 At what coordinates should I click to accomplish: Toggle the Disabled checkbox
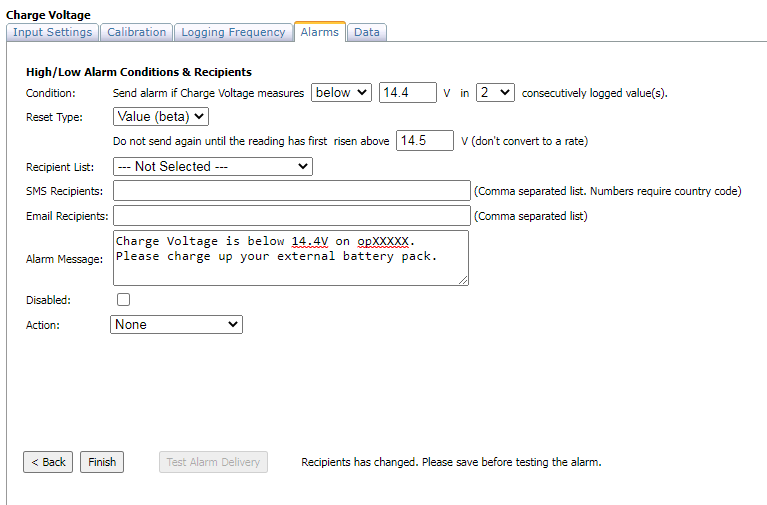click(x=123, y=299)
